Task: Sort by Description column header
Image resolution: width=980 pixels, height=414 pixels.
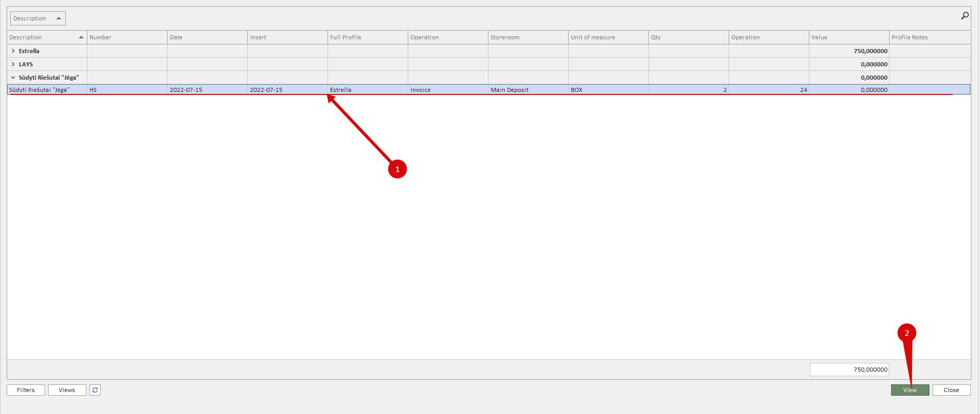Action: point(47,37)
